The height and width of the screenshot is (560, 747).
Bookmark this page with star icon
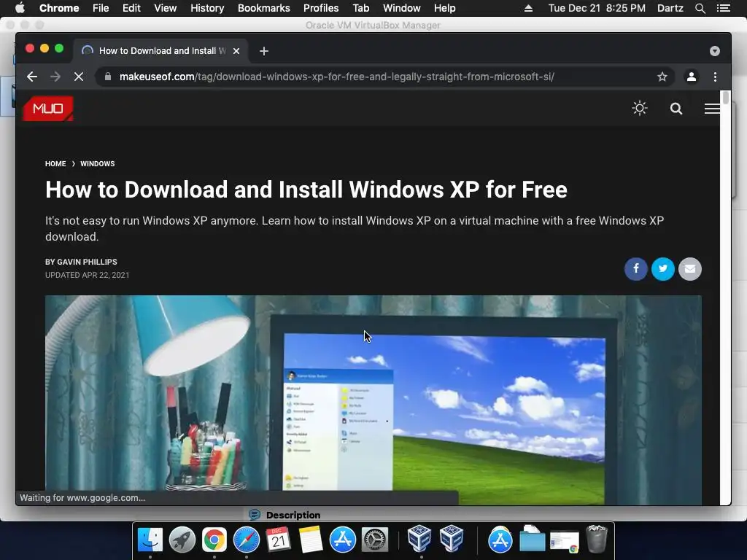[x=662, y=77]
